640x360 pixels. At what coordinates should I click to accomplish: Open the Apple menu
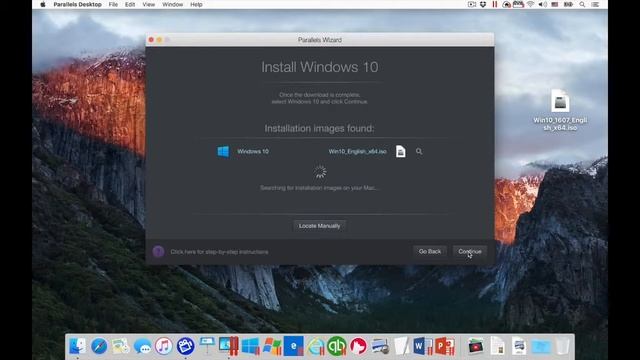pyautogui.click(x=43, y=4)
